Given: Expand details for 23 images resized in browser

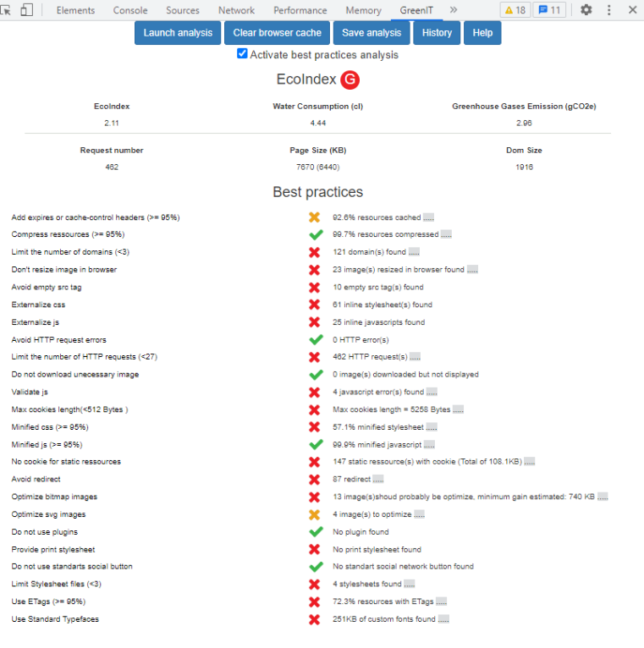Looking at the screenshot, I should [472, 270].
